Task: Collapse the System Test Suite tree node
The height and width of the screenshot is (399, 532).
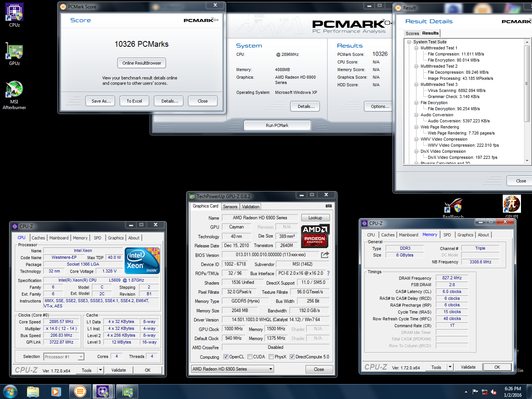Action: click(x=409, y=42)
